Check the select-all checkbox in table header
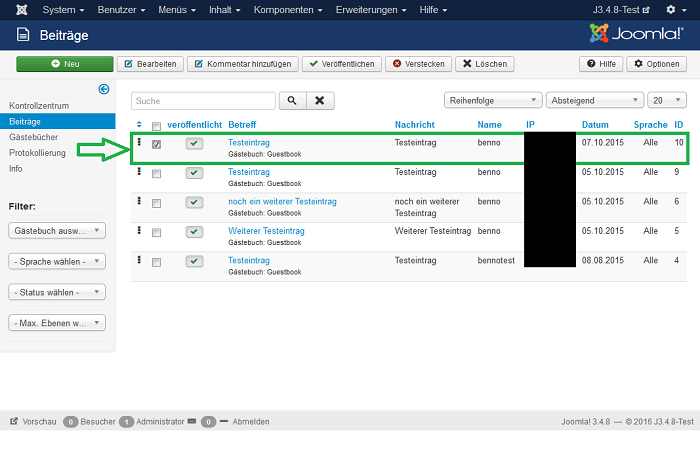 [156, 126]
